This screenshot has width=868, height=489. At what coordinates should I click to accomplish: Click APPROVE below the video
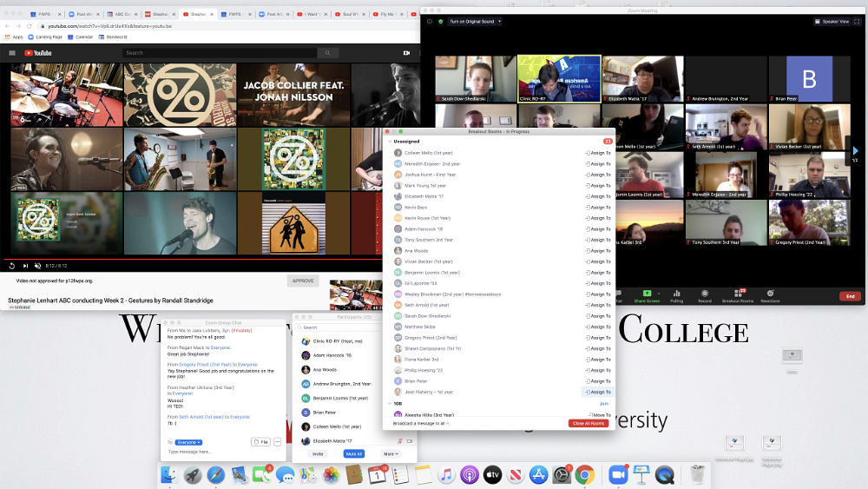[x=303, y=281]
